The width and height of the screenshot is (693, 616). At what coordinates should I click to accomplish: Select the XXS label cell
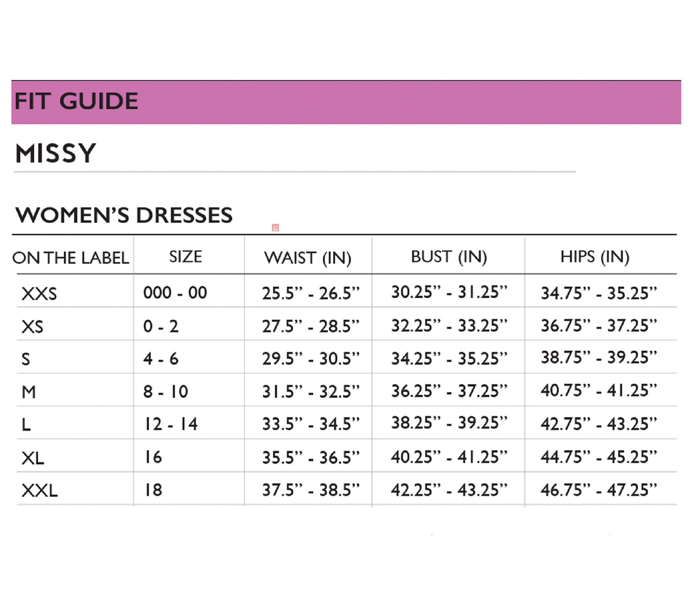coord(39,293)
